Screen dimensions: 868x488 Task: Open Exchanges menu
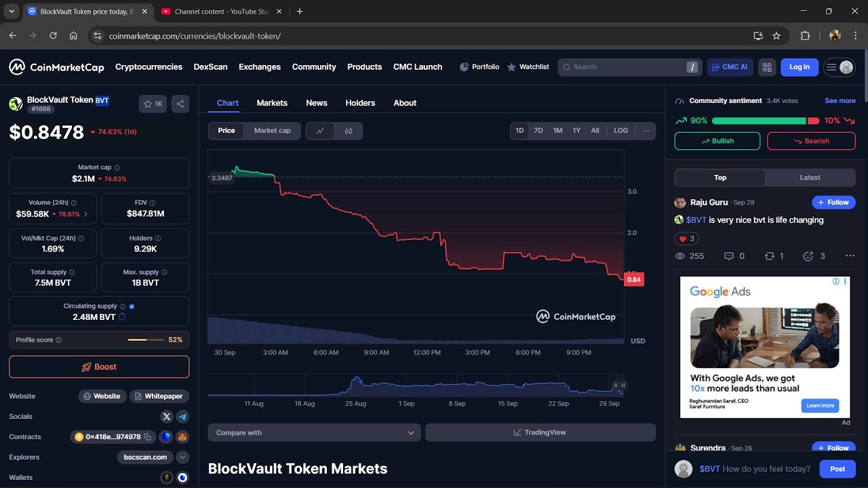260,67
